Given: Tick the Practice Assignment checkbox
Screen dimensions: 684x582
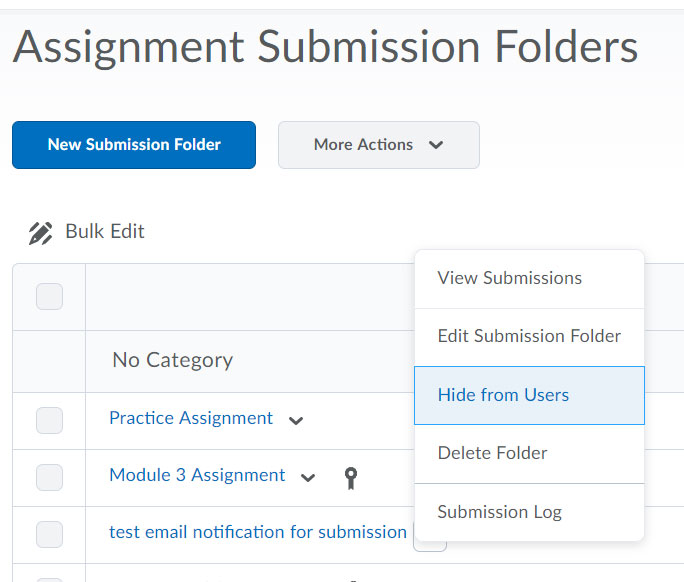Looking at the screenshot, I should (x=49, y=420).
